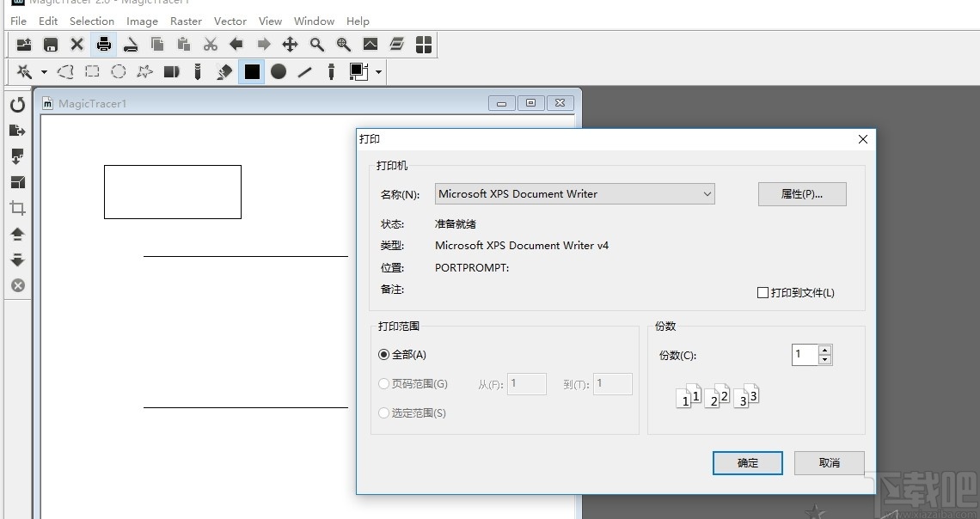Select the freehand Lasso selection tool

tap(65, 72)
